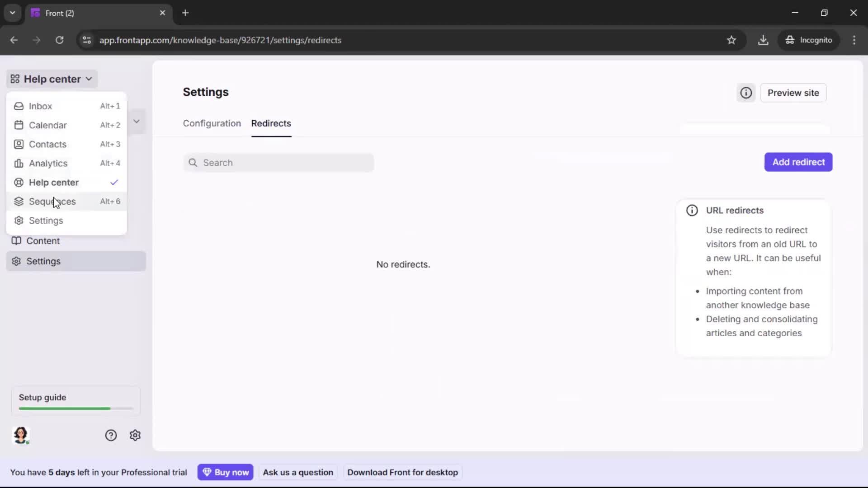Switch to the Configuration tab

[212, 123]
